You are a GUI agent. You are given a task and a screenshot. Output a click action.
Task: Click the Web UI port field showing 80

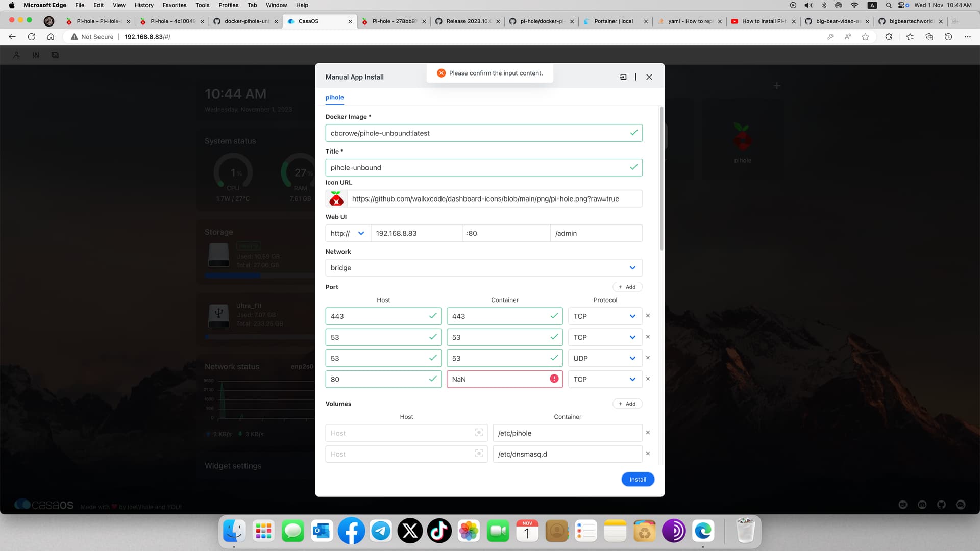506,233
